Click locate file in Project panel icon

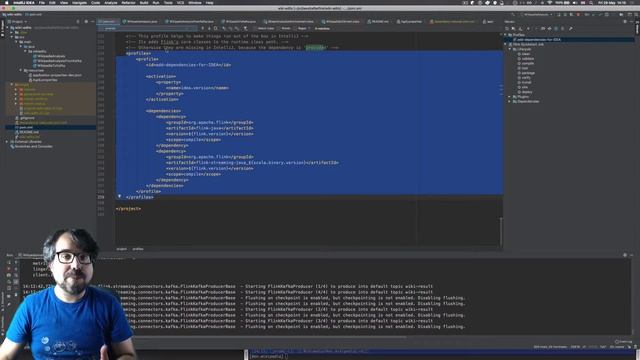(x=78, y=22)
